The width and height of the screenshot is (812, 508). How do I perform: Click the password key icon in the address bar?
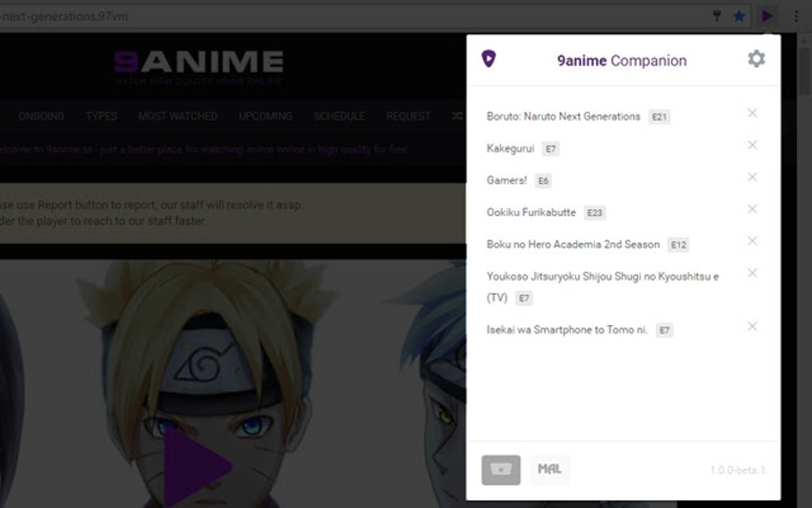coord(716,15)
